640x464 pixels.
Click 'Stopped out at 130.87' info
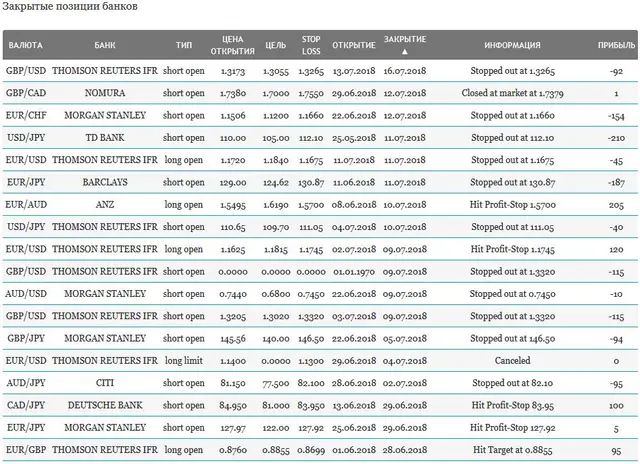512,182
